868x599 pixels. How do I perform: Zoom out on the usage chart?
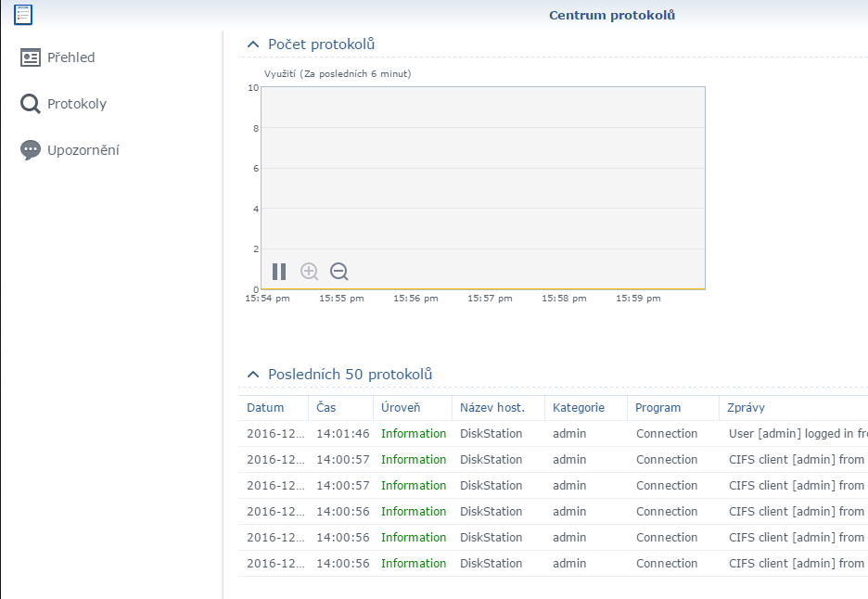pyautogui.click(x=339, y=272)
